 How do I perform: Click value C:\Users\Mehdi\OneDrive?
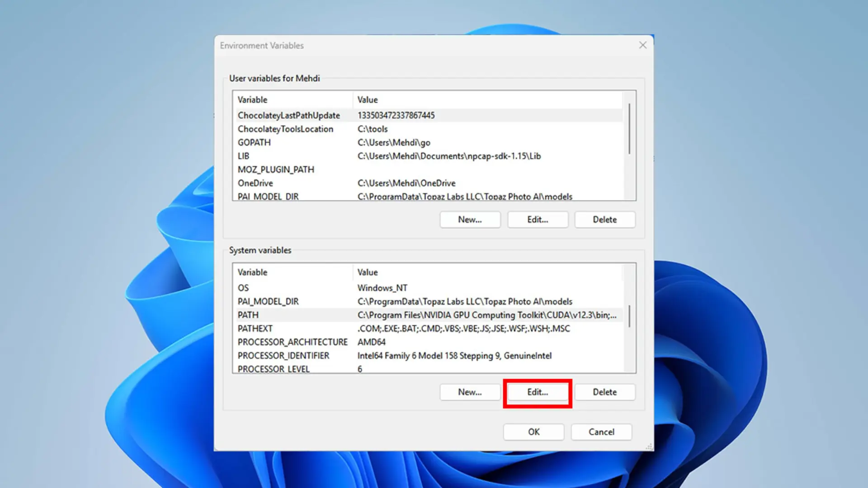[x=406, y=183]
